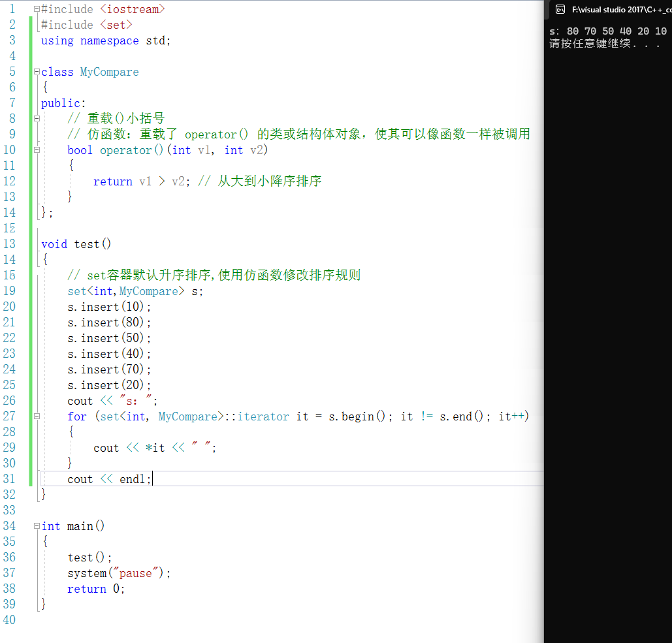Click the 's.insert(70);' line
Image resolution: width=672 pixels, height=643 pixels.
point(109,369)
